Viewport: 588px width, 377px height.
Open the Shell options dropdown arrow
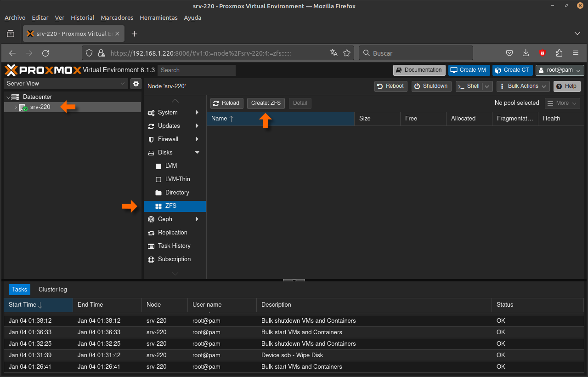[x=488, y=86]
